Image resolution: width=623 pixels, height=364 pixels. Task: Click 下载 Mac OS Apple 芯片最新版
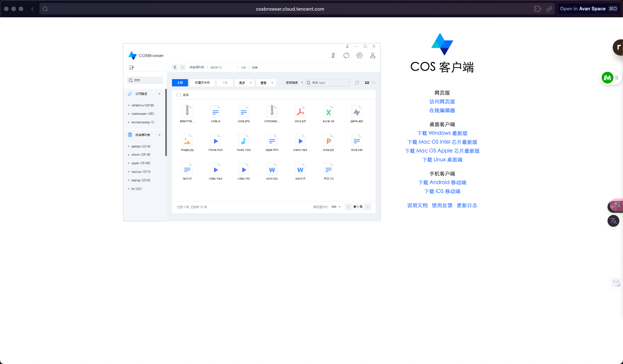pyautogui.click(x=442, y=151)
